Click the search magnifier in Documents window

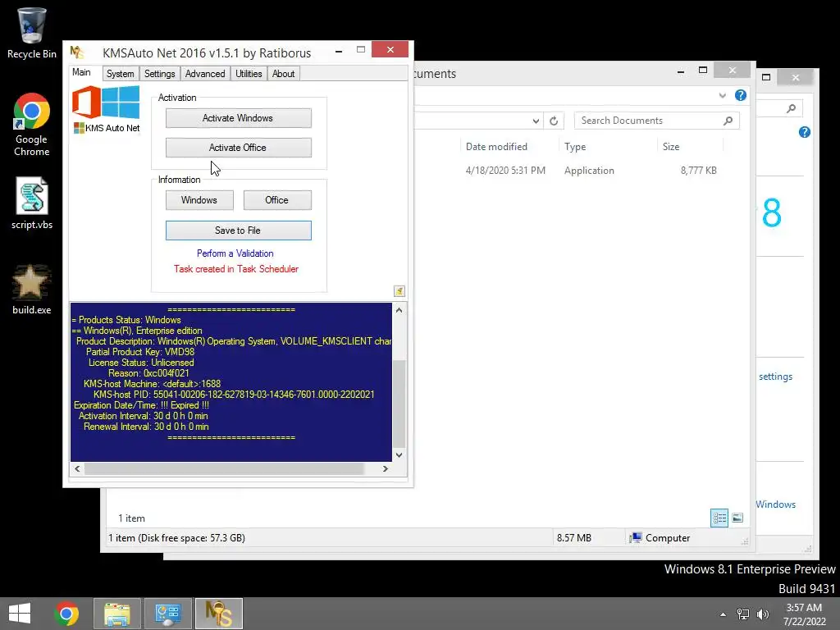point(728,121)
